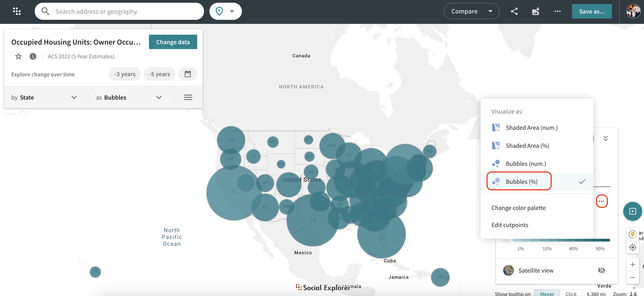
Task: Favorite the variable with star icon
Action: point(18,56)
